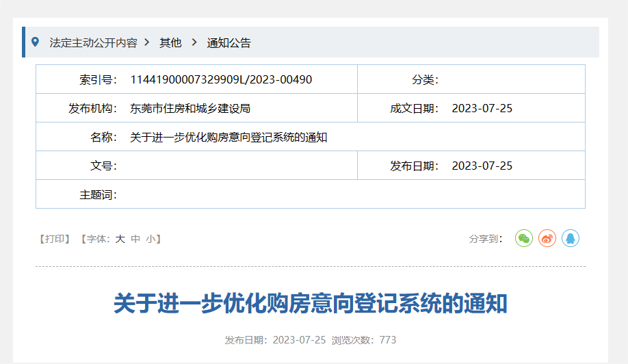Click the 成文日期 value 2023-07-25
The width and height of the screenshot is (628, 364).
point(482,108)
